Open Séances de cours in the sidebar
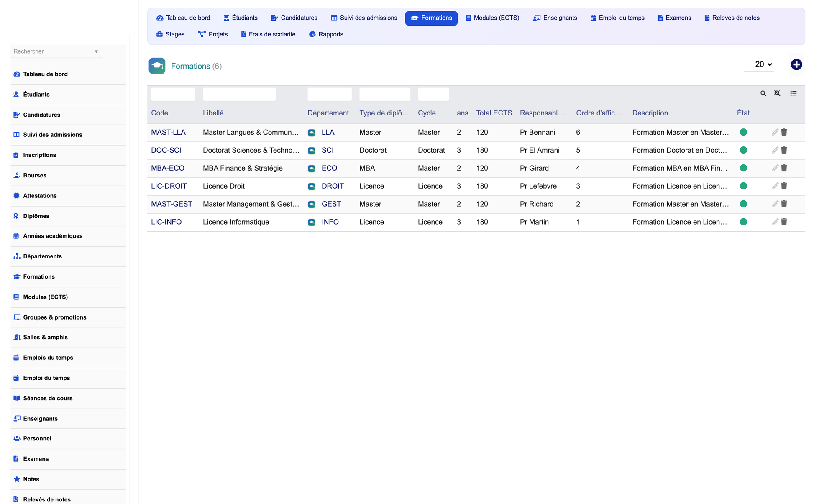 (x=68, y=399)
